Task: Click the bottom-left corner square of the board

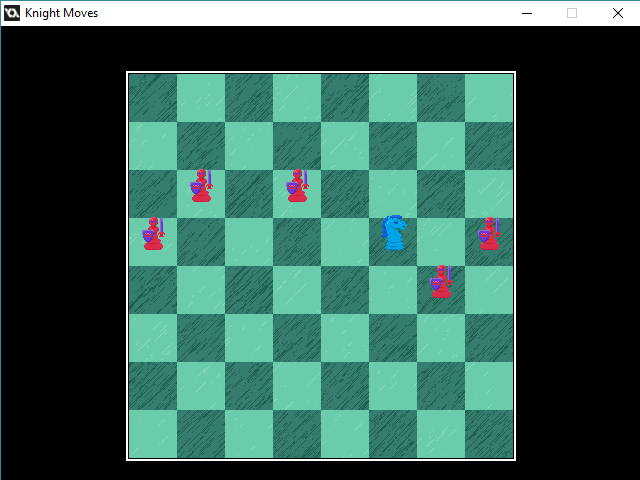Action: pyautogui.click(x=153, y=434)
